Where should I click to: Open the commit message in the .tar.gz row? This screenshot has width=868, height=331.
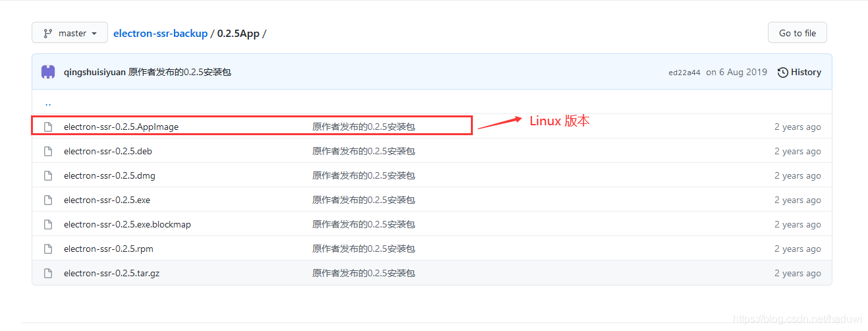coord(364,273)
